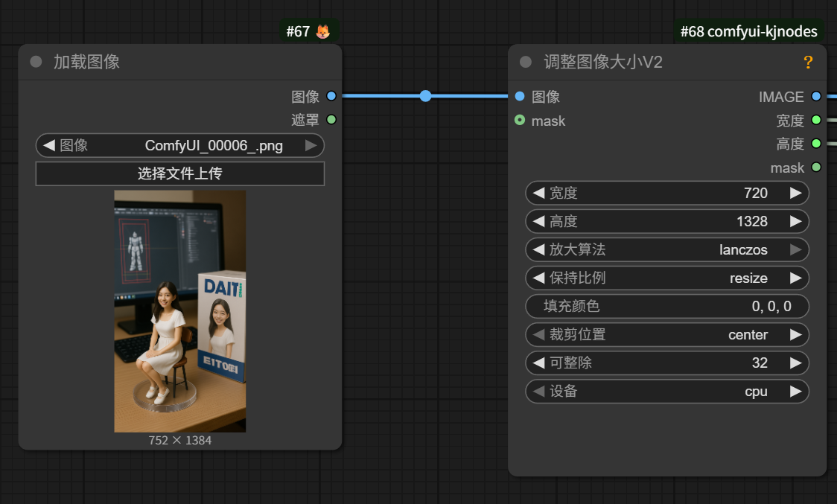837x504 pixels.
Task: Switch 设备 from cpu with right arrow
Action: coord(797,391)
